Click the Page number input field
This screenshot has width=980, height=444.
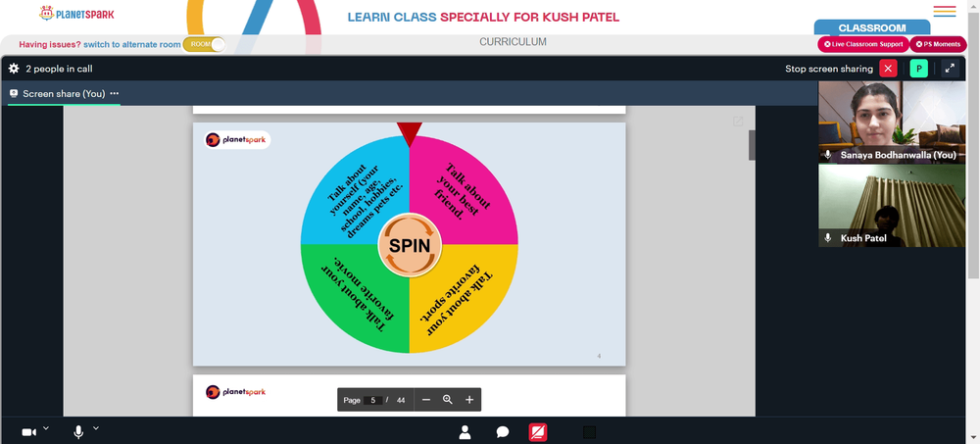point(373,400)
